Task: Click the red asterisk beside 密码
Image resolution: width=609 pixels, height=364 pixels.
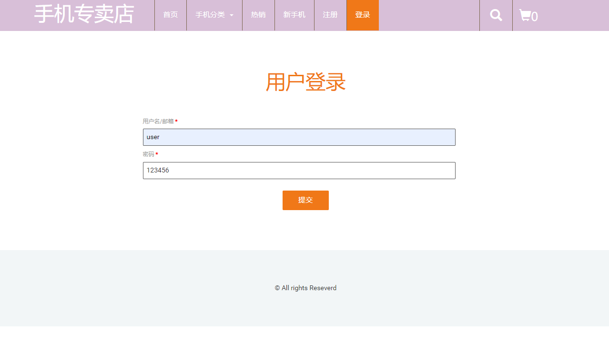Action: tap(157, 154)
